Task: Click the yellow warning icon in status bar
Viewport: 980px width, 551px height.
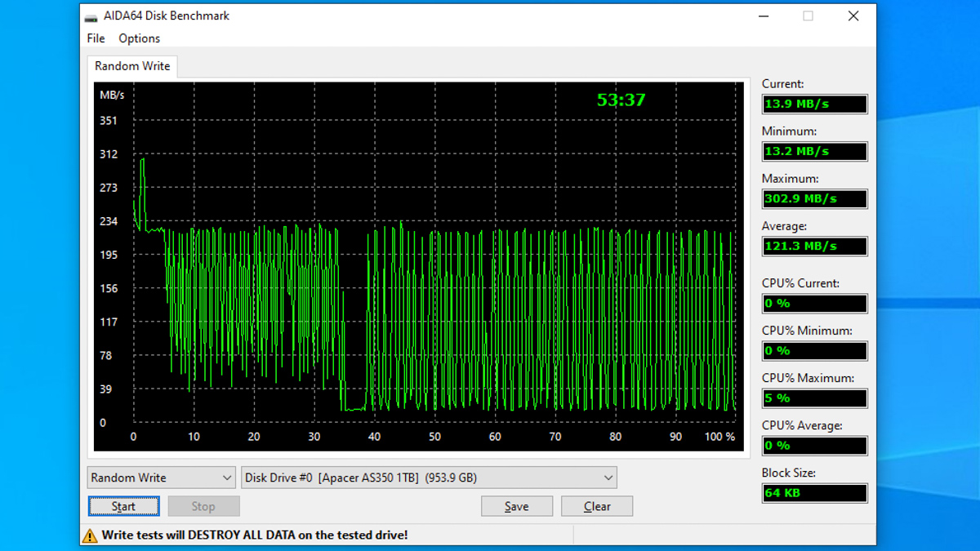Action: [90, 535]
